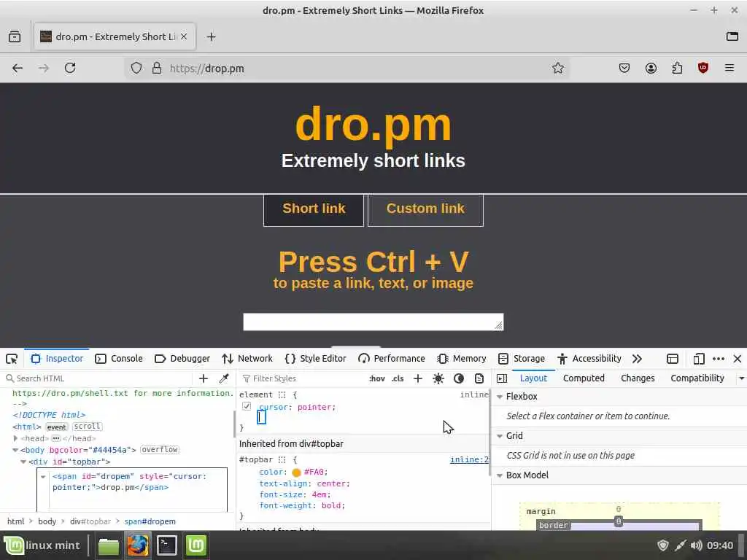Select an iframe target icon

coord(672,359)
